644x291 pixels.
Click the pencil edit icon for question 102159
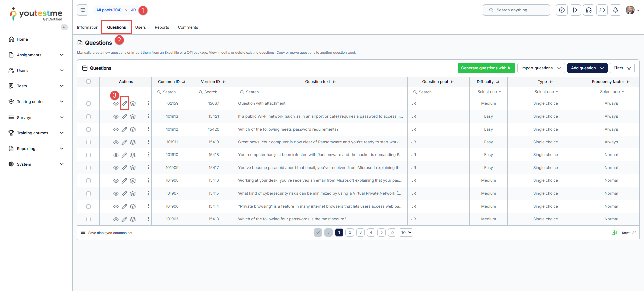124,104
